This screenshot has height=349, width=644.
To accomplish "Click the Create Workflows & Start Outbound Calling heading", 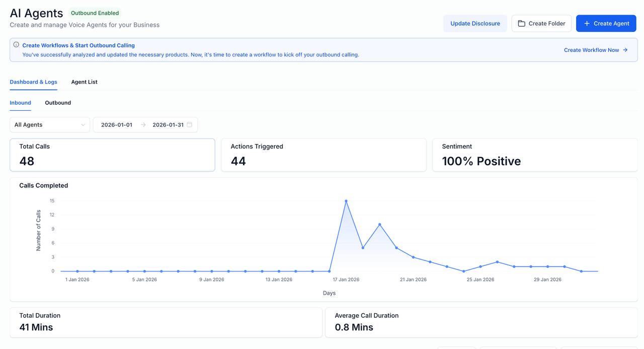I will [x=78, y=45].
